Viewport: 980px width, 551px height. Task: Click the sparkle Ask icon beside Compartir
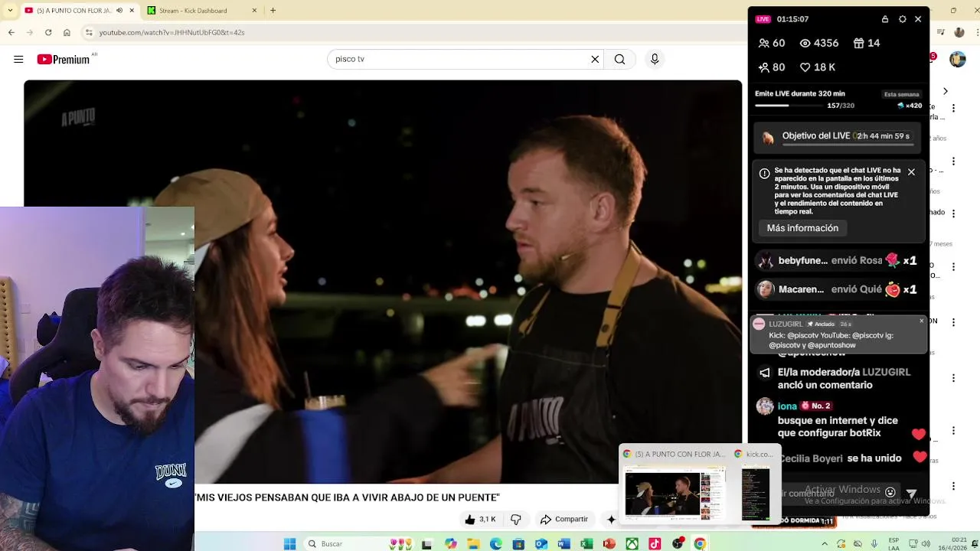[611, 519]
